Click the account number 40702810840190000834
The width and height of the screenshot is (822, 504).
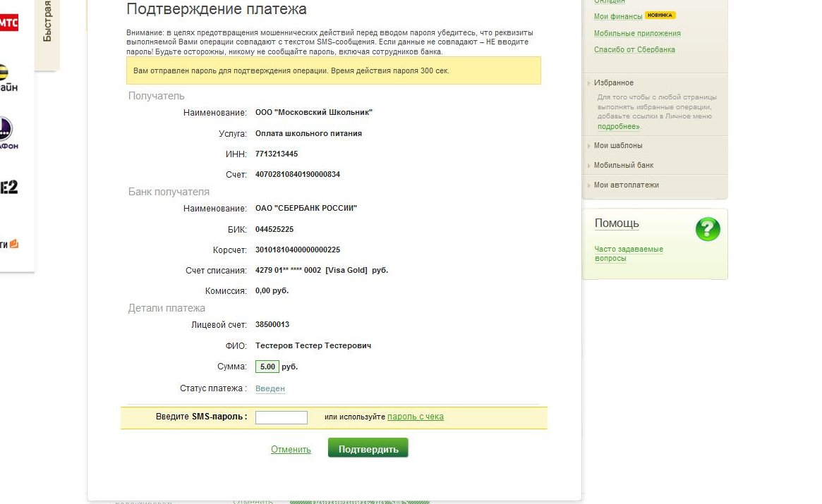[298, 175]
